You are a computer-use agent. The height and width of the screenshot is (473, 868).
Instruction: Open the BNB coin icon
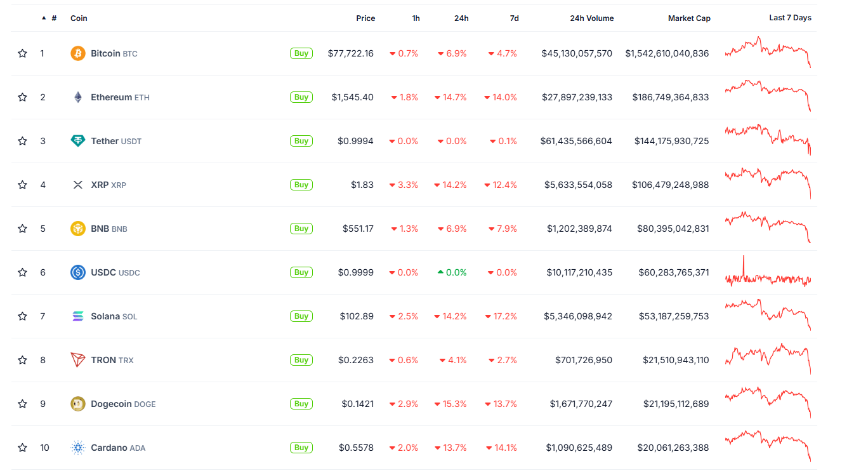[x=77, y=229]
